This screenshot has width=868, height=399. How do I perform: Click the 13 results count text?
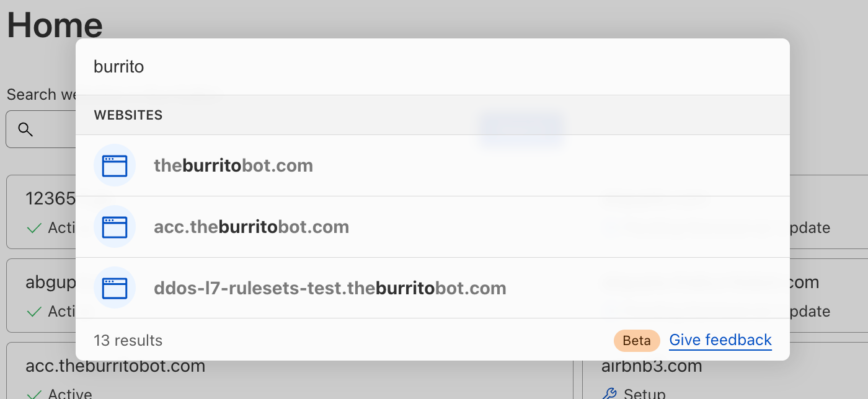[128, 340]
